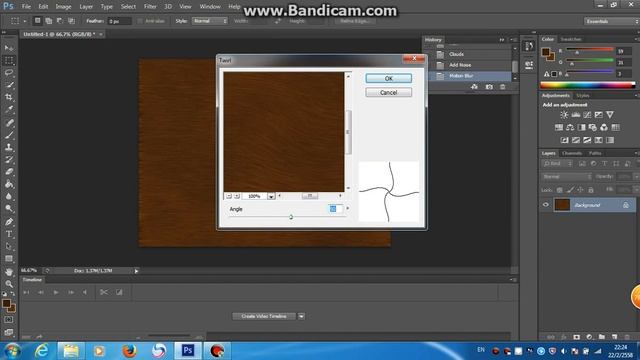Click the Background layer thumbnail
Viewport: 640px width, 360px height.
coord(562,205)
